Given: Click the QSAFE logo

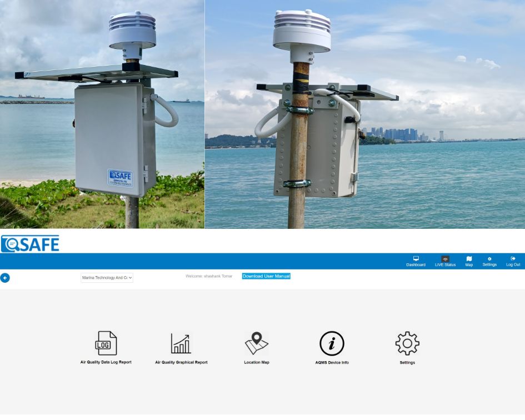Looking at the screenshot, I should point(30,244).
